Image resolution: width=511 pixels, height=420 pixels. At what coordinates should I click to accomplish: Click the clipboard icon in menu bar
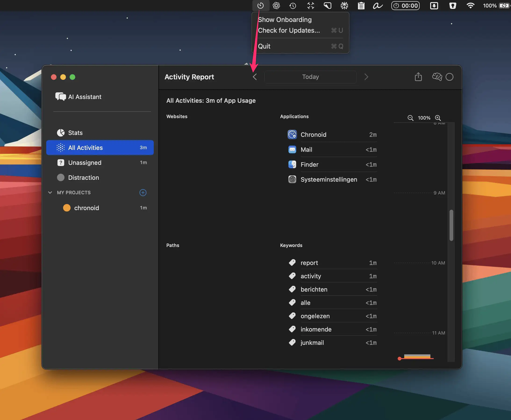pos(361,6)
